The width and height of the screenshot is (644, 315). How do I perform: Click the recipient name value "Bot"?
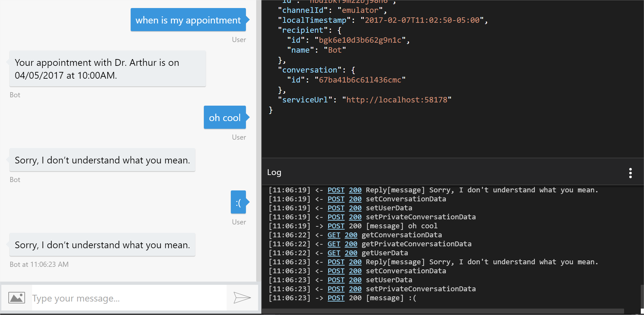point(335,50)
